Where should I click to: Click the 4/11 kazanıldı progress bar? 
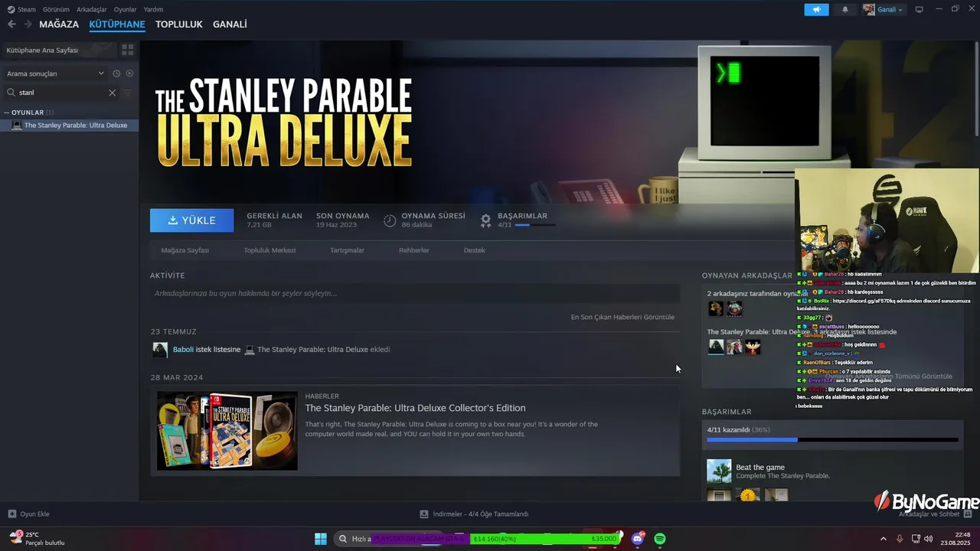click(832, 440)
